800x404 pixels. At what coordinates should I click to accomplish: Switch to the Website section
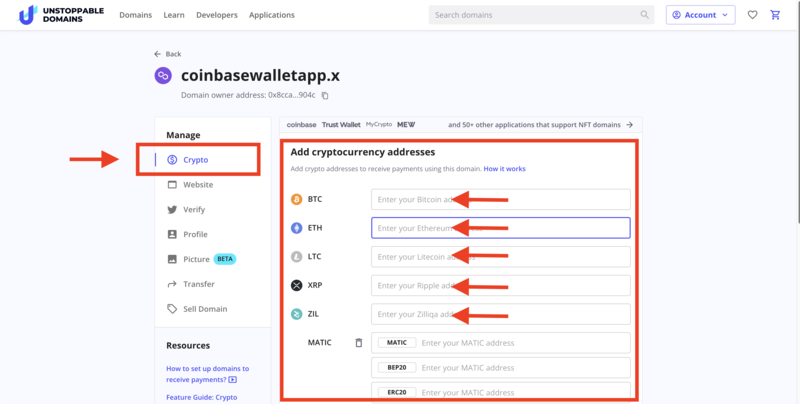(197, 185)
